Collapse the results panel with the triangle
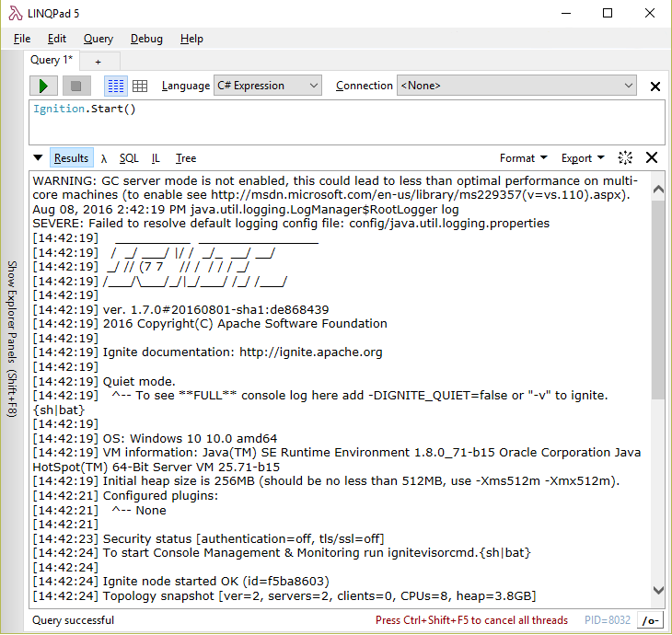672x635 pixels. click(x=38, y=157)
